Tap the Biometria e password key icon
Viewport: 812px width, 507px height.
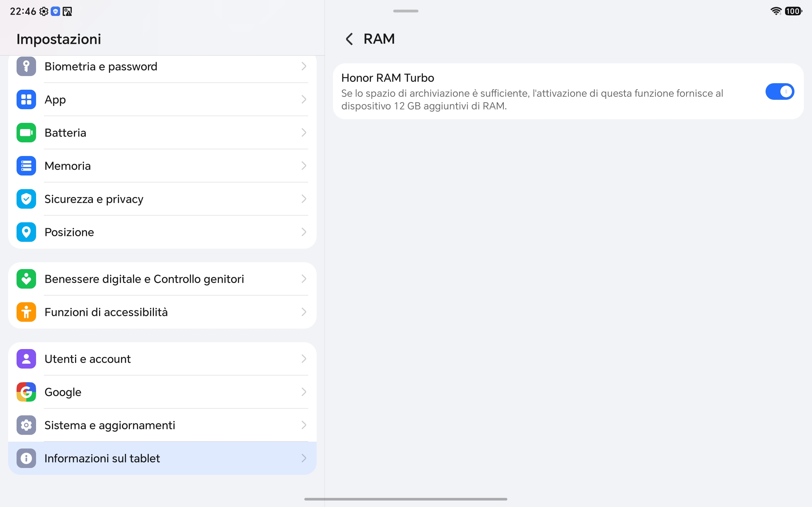point(26,66)
